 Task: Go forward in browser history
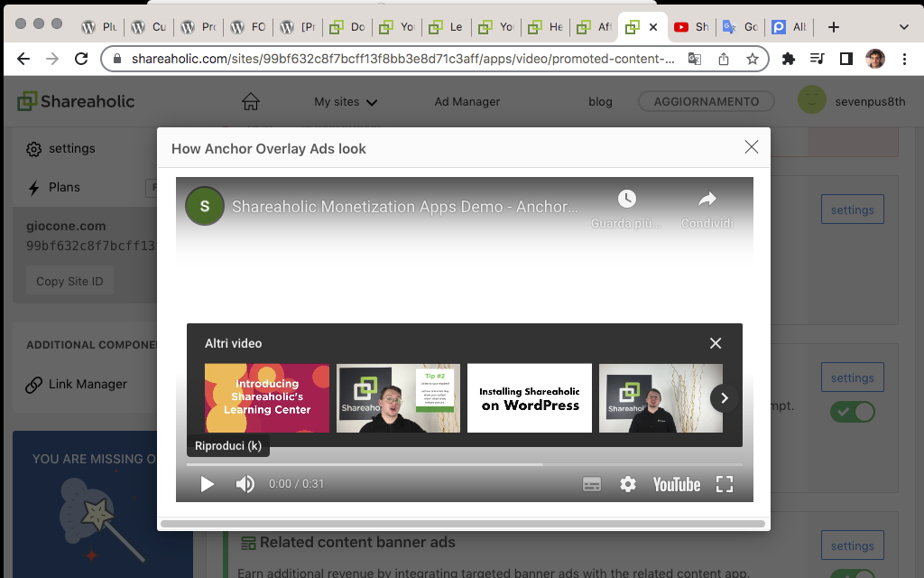(51, 59)
